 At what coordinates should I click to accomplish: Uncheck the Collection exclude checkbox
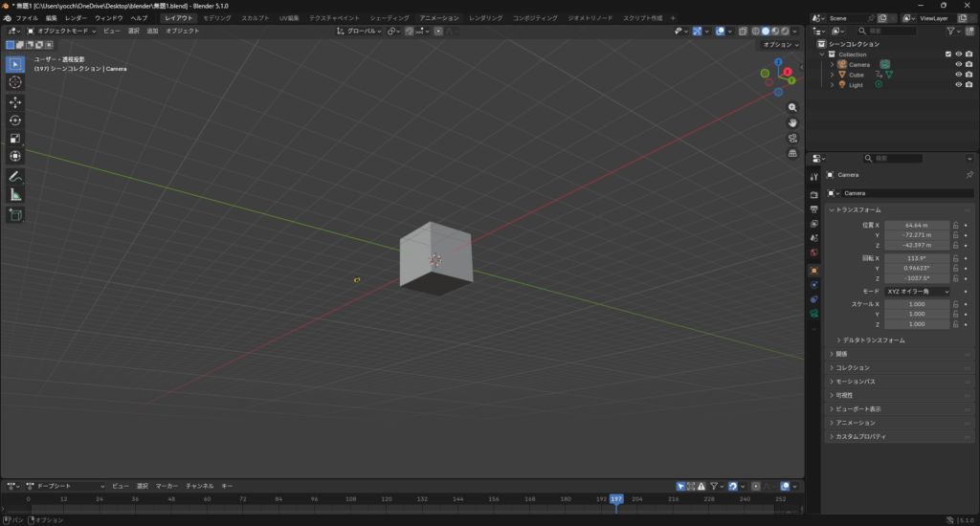(x=947, y=55)
